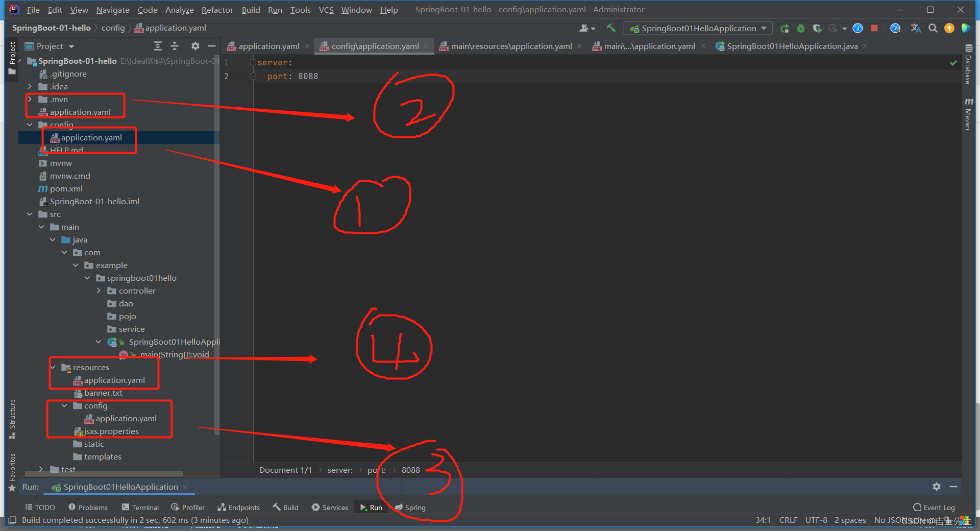Click config breadcrumb in navigation bar

(x=113, y=28)
